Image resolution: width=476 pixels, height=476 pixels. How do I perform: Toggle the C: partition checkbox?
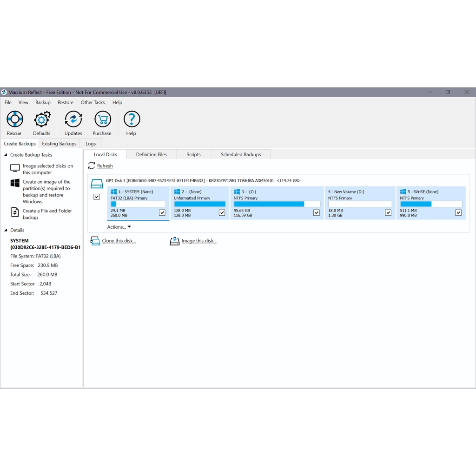(x=317, y=212)
